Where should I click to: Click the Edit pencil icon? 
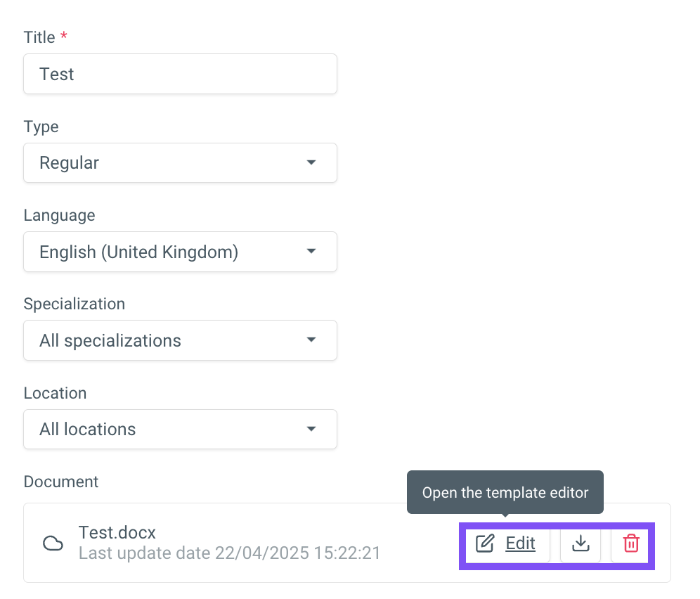click(485, 543)
